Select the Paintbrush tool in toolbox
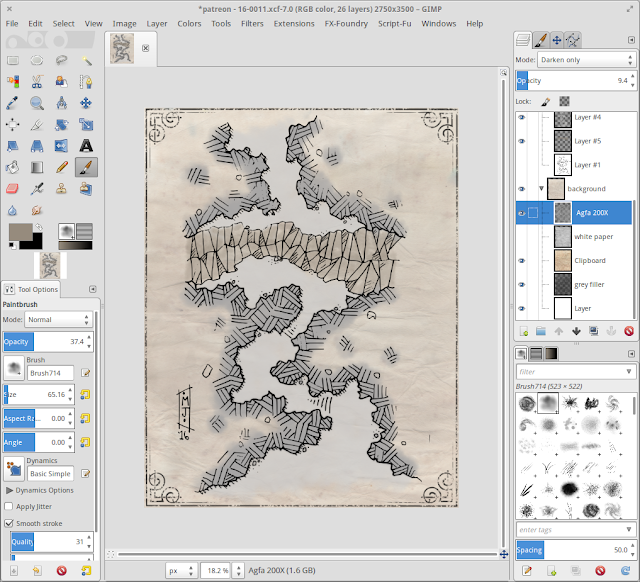640x582 pixels. pyautogui.click(x=86, y=167)
